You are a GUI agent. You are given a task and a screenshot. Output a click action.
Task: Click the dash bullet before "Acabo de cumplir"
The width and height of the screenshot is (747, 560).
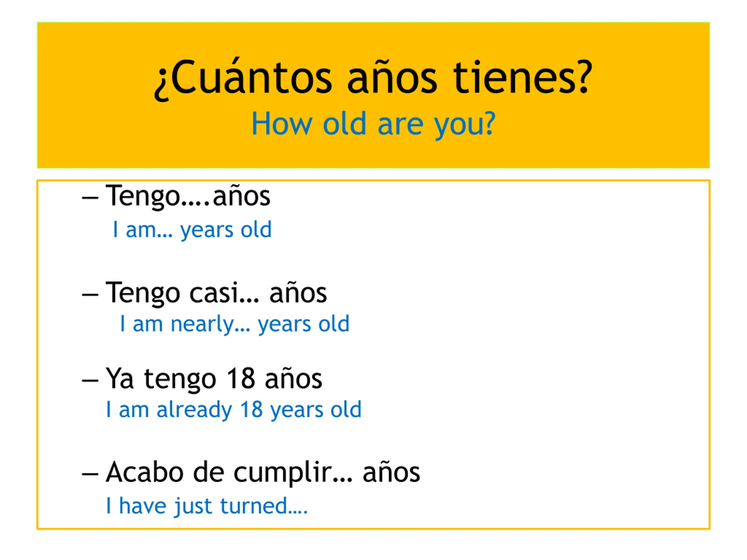click(x=90, y=474)
